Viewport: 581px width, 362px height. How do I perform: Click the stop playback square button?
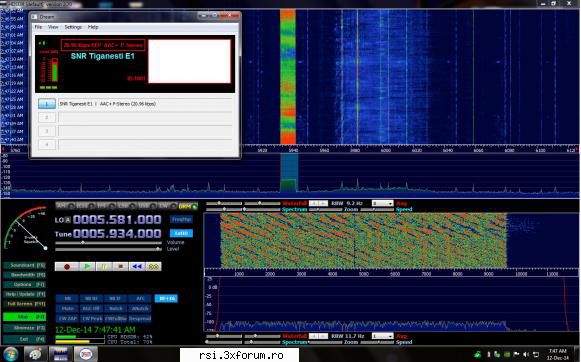[120, 266]
